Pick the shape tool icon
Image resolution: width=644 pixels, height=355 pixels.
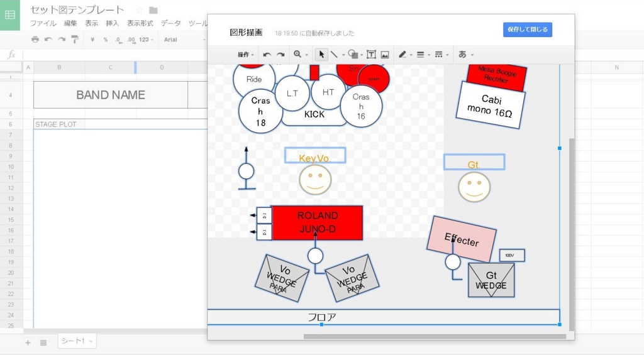tap(353, 54)
